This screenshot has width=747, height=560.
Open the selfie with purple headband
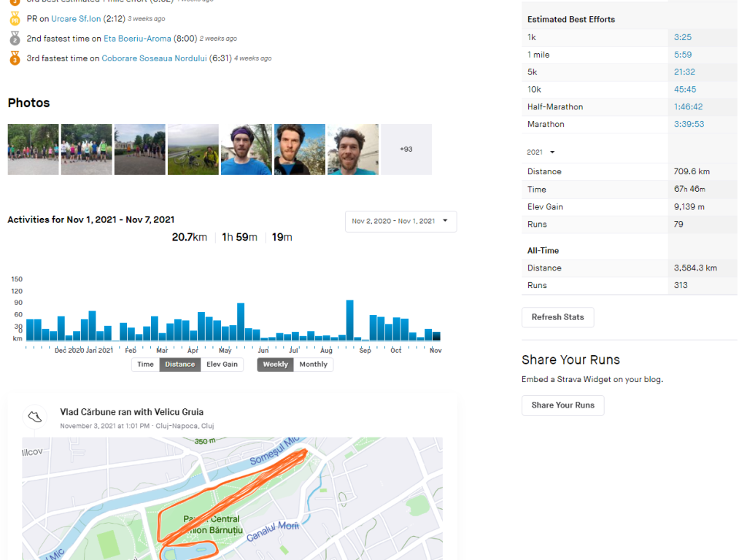[x=247, y=149]
